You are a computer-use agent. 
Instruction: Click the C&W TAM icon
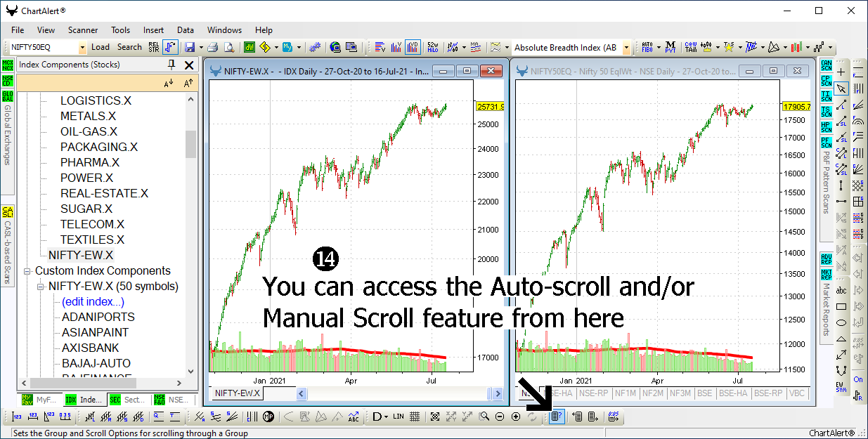tap(691, 47)
